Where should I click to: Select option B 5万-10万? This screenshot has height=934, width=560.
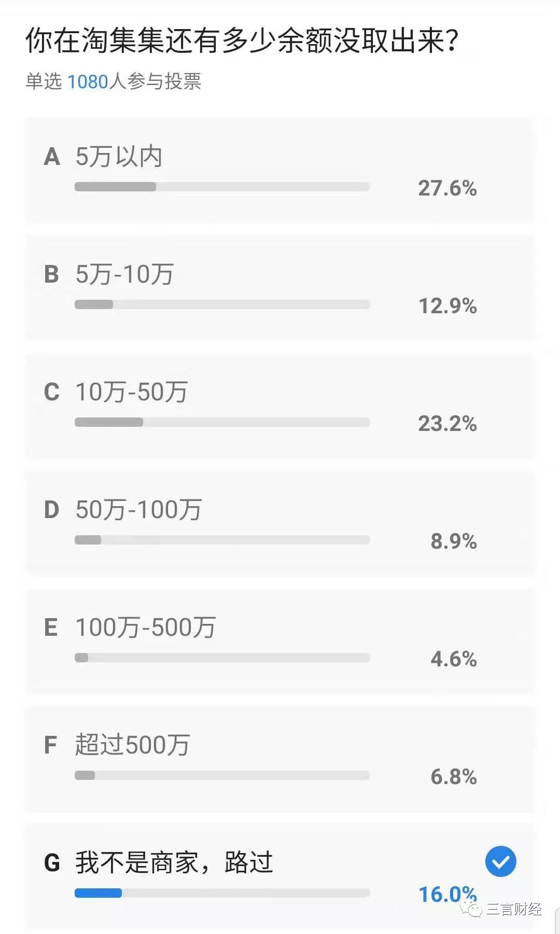coord(279,288)
